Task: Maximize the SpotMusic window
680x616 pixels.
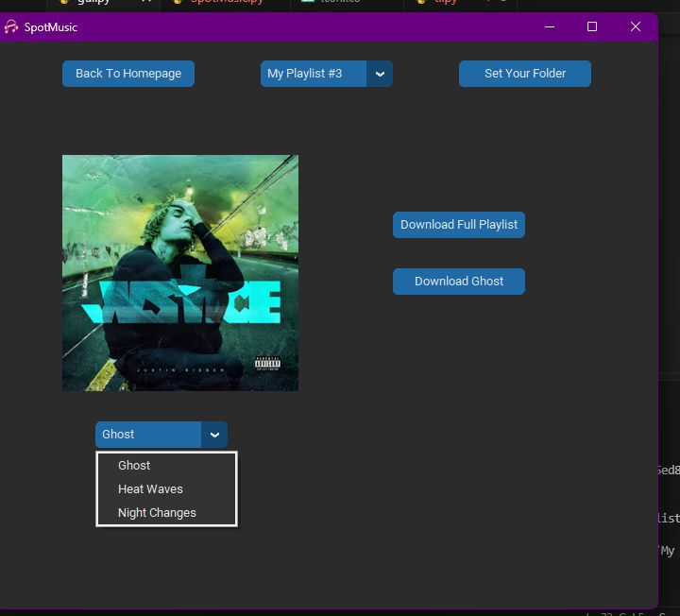Action: point(592,27)
